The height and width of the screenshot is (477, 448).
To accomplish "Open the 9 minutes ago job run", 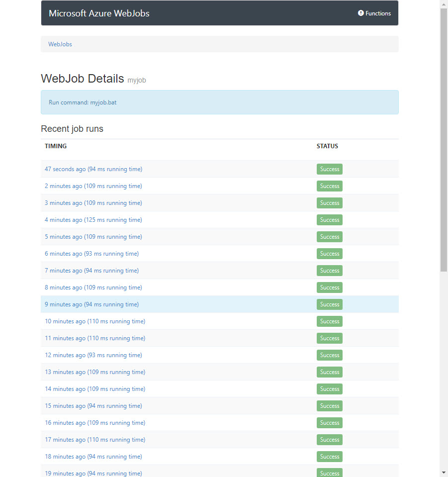I will pyautogui.click(x=91, y=304).
